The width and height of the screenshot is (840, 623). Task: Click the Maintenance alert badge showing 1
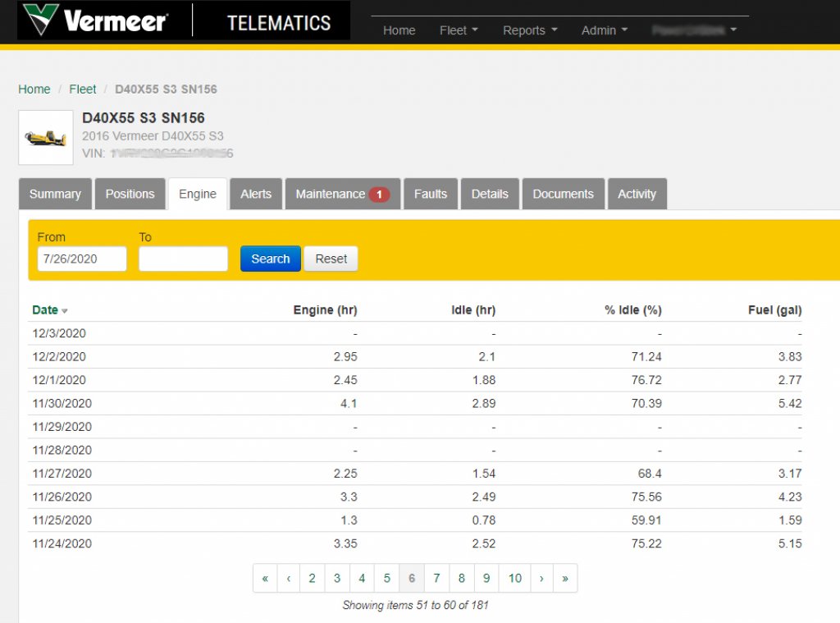point(379,195)
